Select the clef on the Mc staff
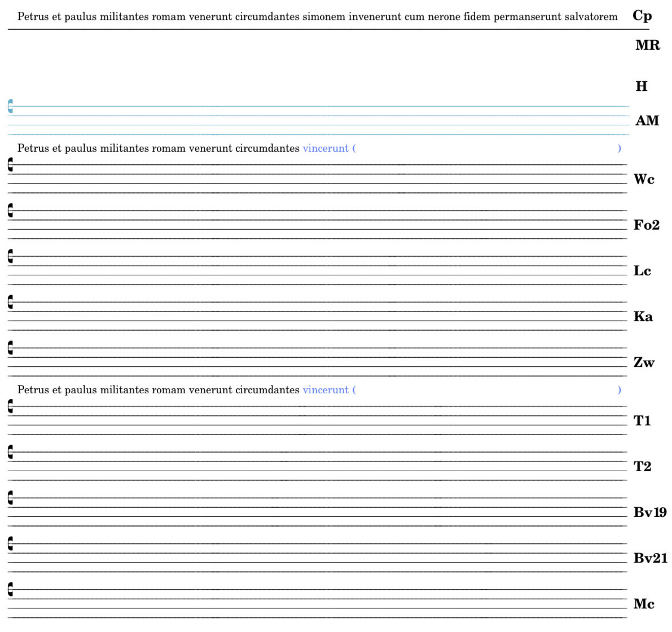672x632 pixels. 10,590
